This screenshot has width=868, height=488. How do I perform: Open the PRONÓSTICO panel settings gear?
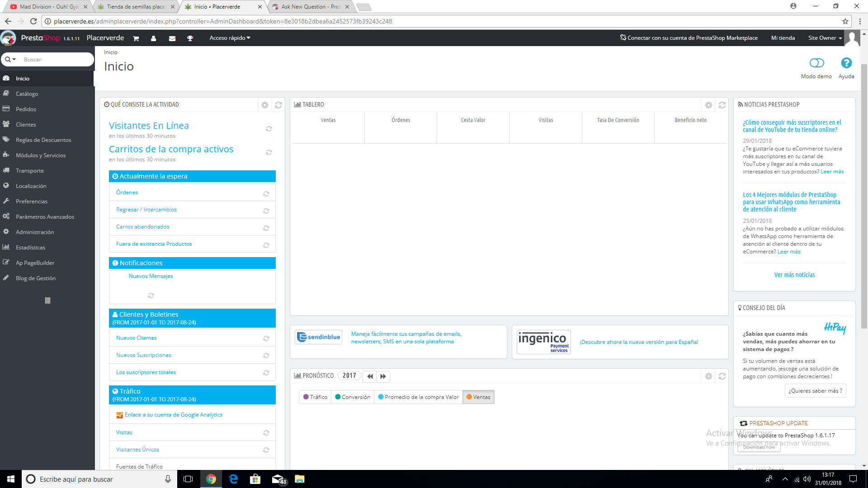708,376
